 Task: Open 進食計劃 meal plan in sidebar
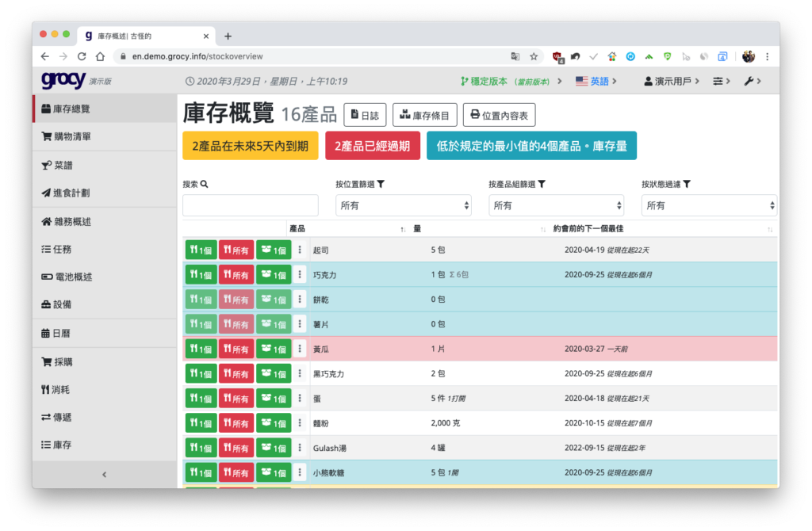click(105, 193)
